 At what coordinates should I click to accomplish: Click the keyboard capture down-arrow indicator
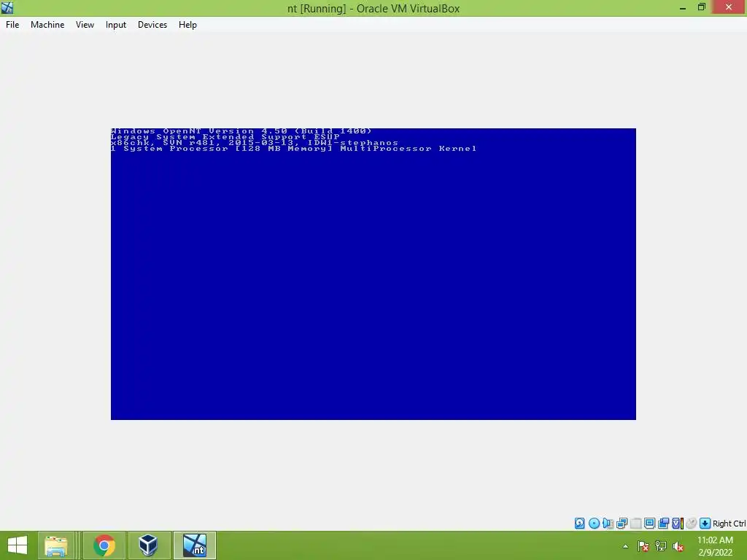(x=705, y=524)
